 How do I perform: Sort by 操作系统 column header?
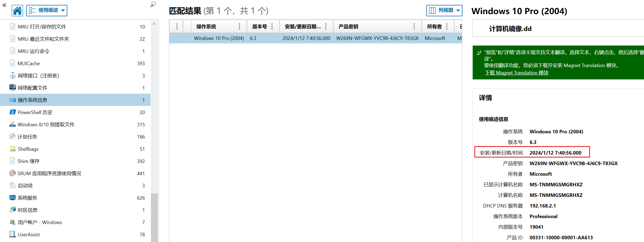point(206,27)
